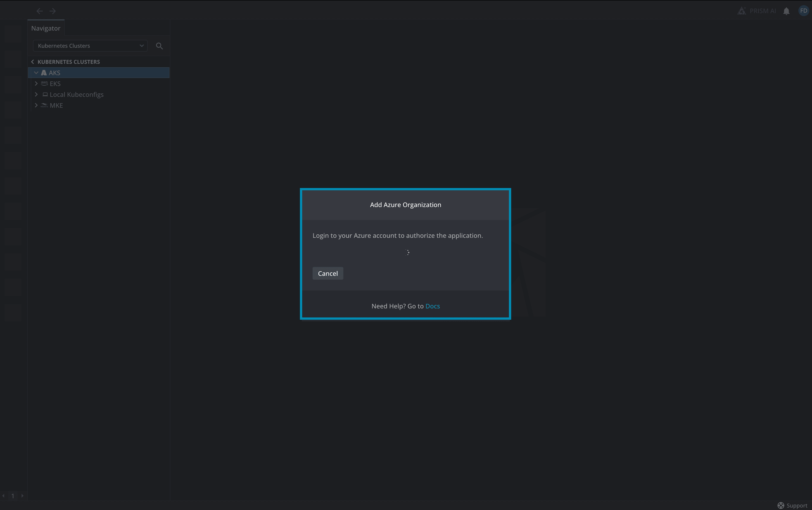Check notifications via the bell icon
Image resolution: width=812 pixels, height=510 pixels.
pyautogui.click(x=786, y=10)
